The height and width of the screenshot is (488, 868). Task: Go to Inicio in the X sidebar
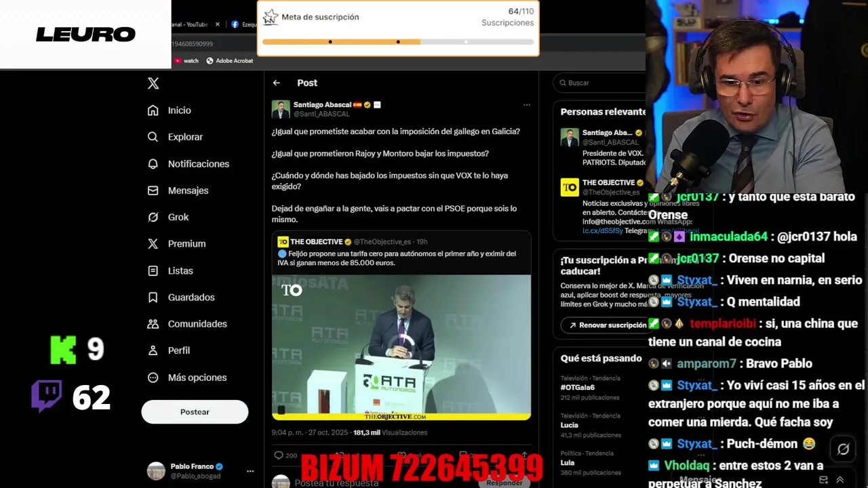[170, 110]
